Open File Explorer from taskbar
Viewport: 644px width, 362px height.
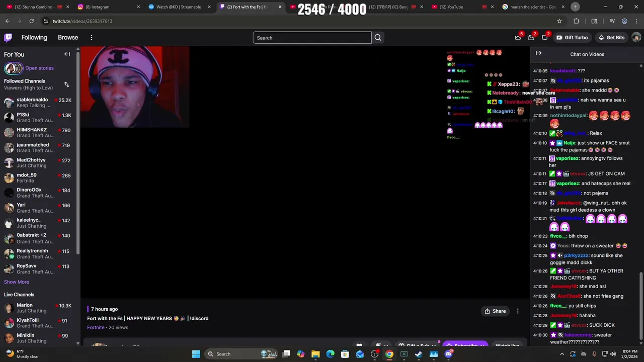click(315, 354)
